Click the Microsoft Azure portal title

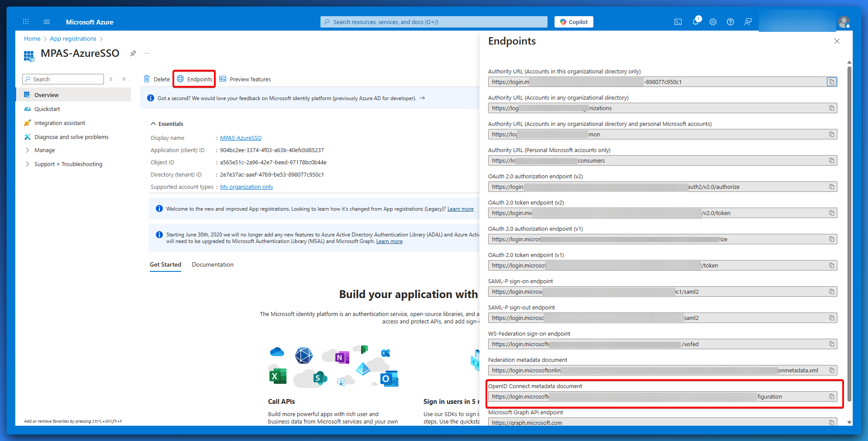[90, 22]
